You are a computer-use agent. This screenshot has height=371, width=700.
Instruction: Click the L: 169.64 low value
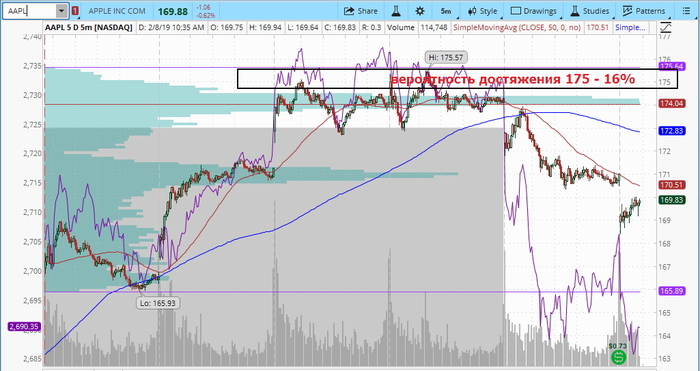click(303, 28)
